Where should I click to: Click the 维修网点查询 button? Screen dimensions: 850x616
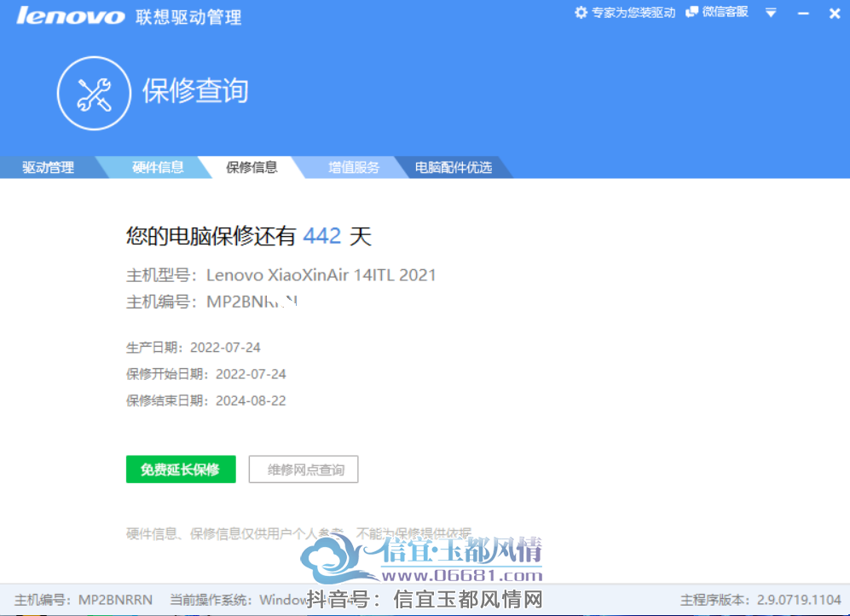pos(304,469)
